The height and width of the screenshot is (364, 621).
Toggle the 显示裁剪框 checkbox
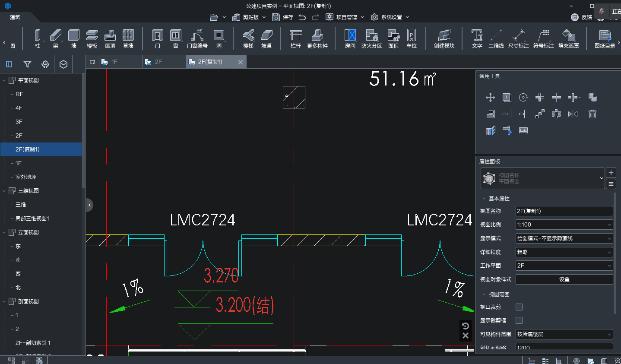click(519, 320)
